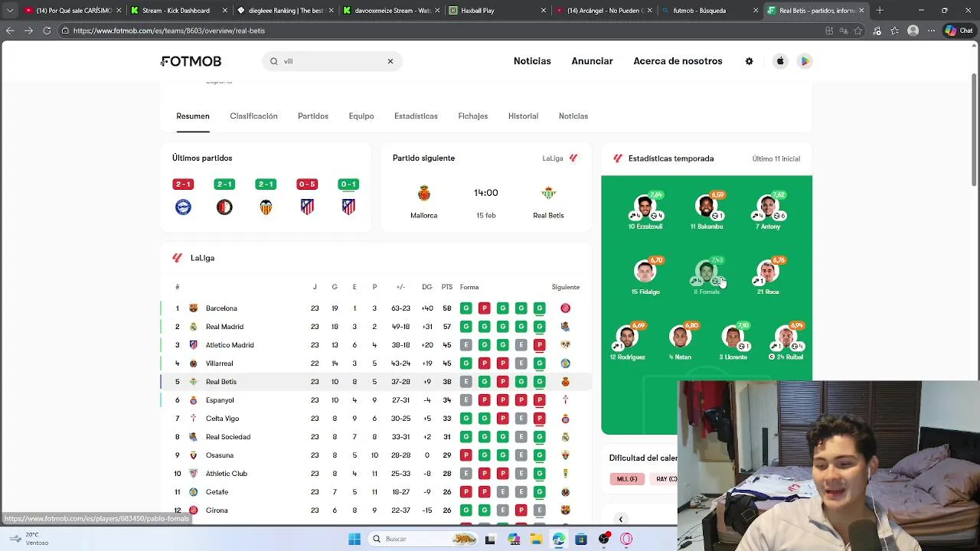Screen dimensions: 980x551
Task: Open Villarreal row in standings
Action: (x=376, y=364)
